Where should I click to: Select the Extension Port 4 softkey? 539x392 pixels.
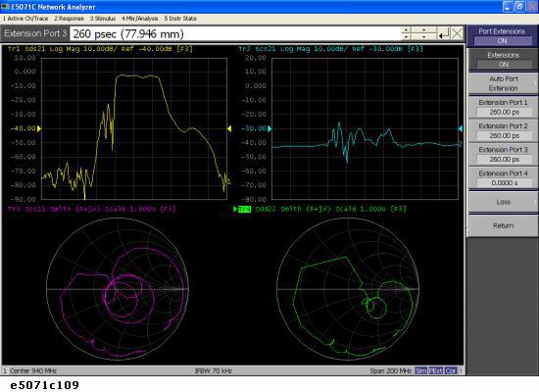503,177
